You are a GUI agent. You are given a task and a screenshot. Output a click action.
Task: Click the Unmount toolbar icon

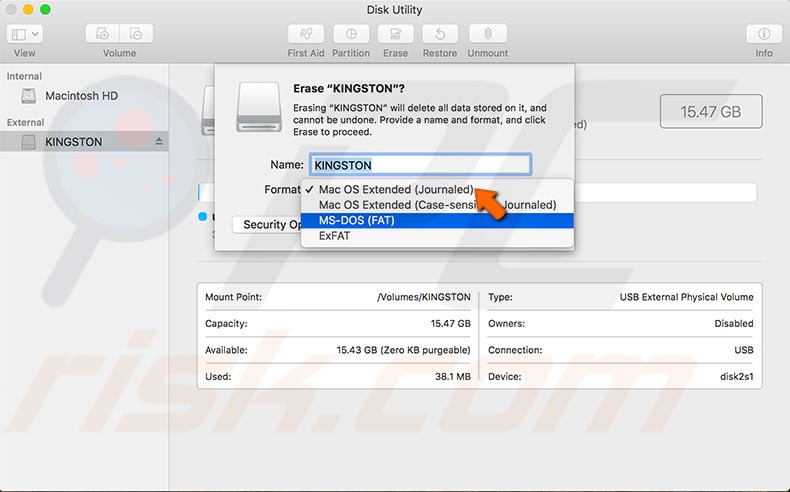[487, 34]
